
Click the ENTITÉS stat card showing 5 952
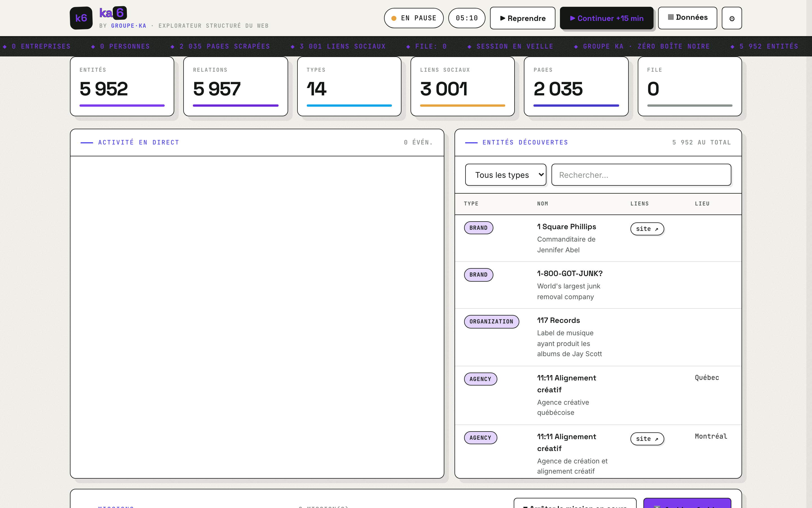122,86
